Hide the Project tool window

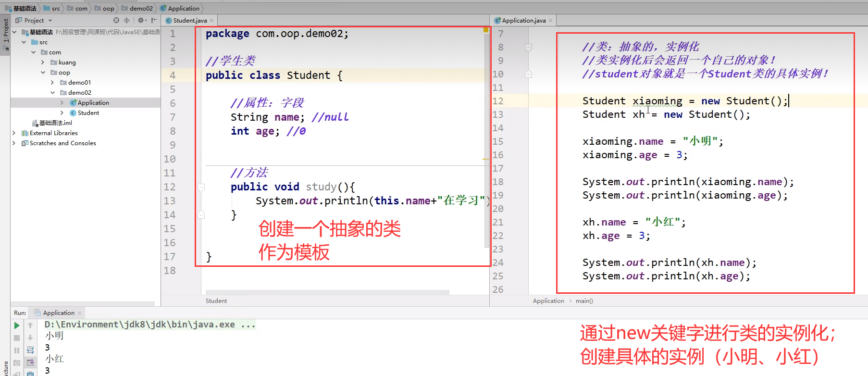pyautogui.click(x=154, y=20)
